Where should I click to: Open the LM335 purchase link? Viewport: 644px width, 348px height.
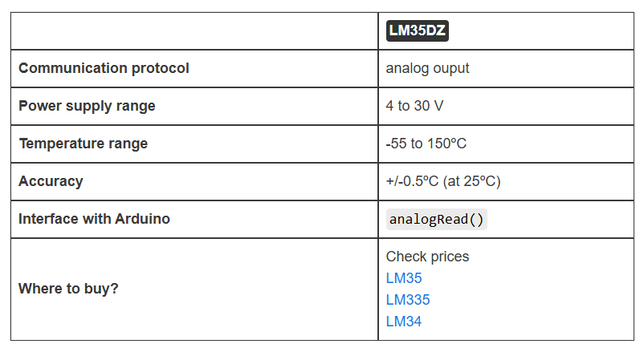click(408, 300)
